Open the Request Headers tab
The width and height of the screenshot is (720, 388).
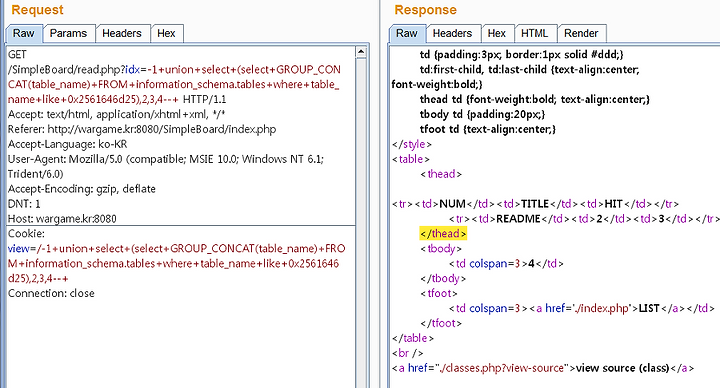click(122, 34)
